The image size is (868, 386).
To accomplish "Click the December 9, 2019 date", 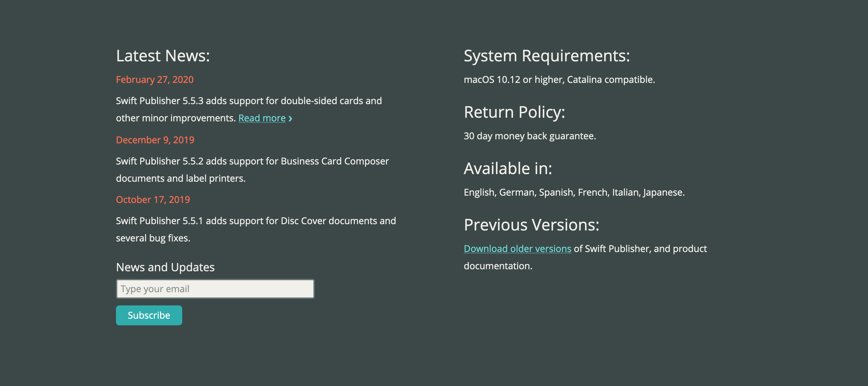I will pos(155,140).
